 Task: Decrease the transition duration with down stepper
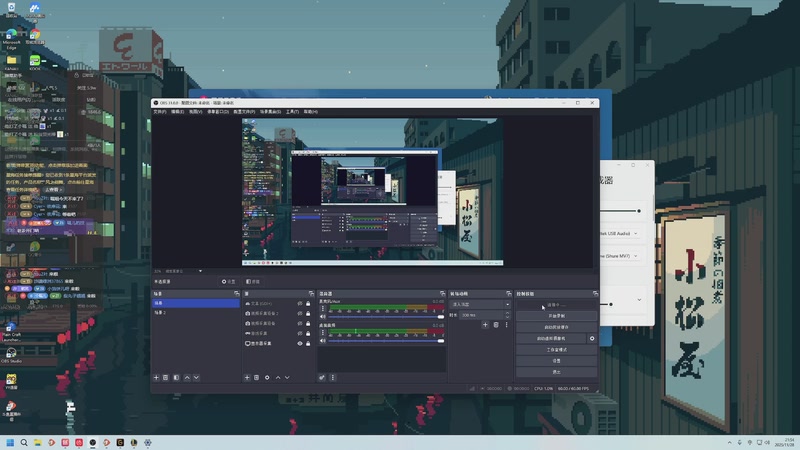pos(507,317)
